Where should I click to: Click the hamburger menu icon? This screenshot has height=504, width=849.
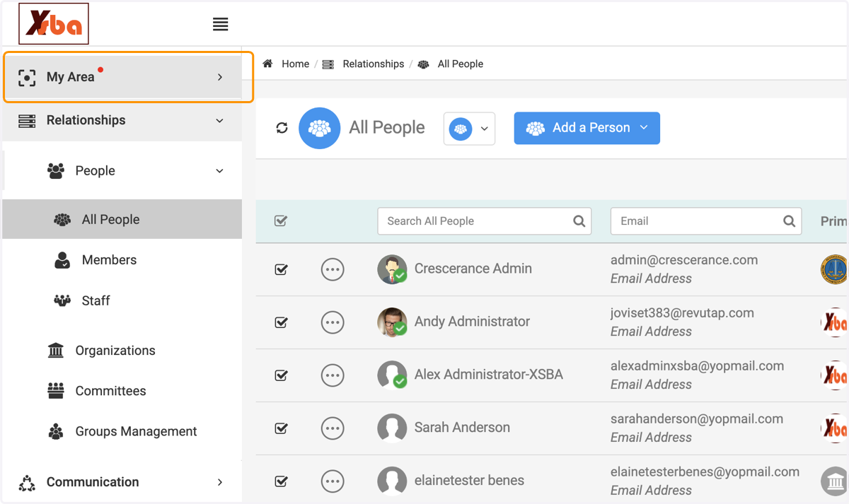point(221,24)
